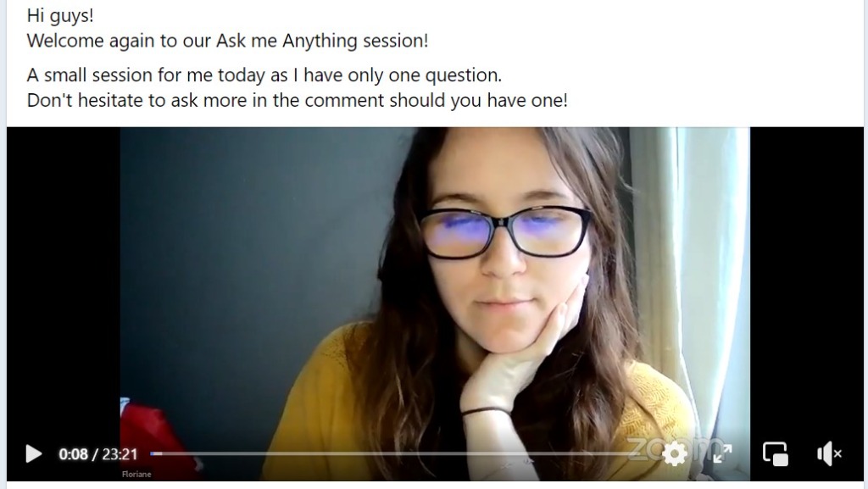Play the Ask me Anything video
Screen dimensions: 868x489
[x=34, y=454]
